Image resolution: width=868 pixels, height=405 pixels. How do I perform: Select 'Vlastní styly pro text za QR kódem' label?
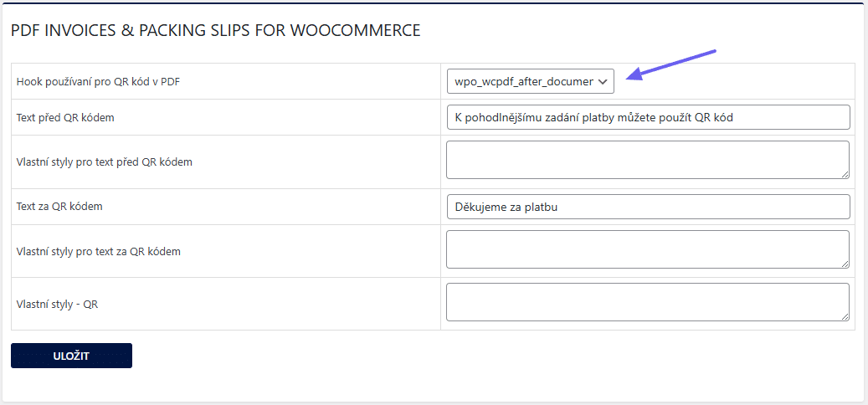pyautogui.click(x=99, y=251)
